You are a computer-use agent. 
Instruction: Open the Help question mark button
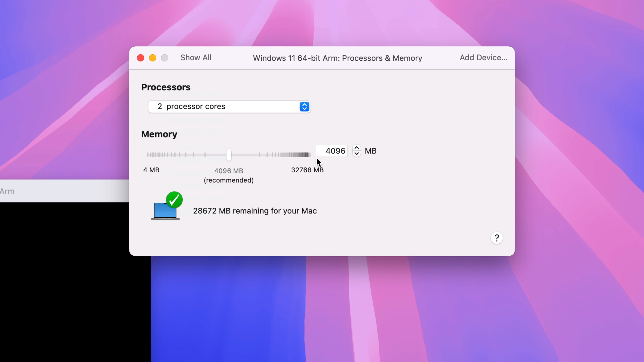[x=497, y=238]
